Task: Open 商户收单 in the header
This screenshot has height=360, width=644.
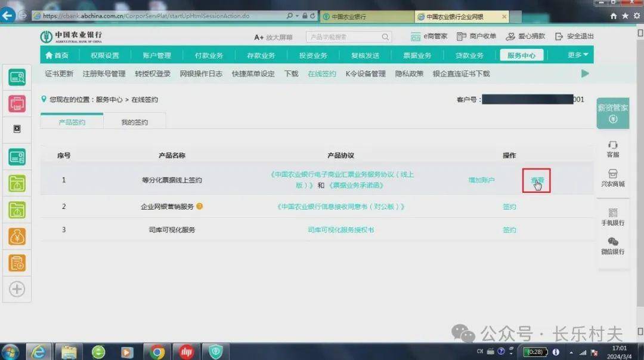Action: 478,36
